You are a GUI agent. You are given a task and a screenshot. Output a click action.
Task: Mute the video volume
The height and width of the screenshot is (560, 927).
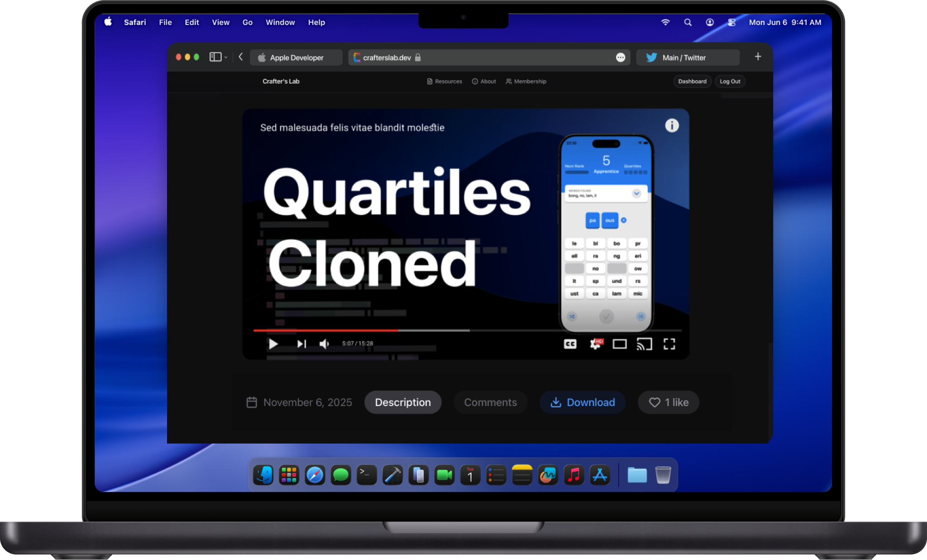[324, 344]
